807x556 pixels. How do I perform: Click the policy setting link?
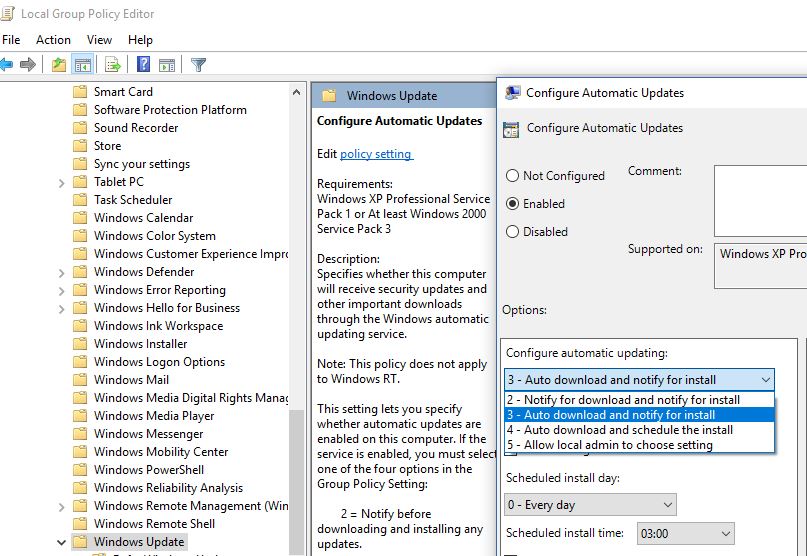click(376, 154)
